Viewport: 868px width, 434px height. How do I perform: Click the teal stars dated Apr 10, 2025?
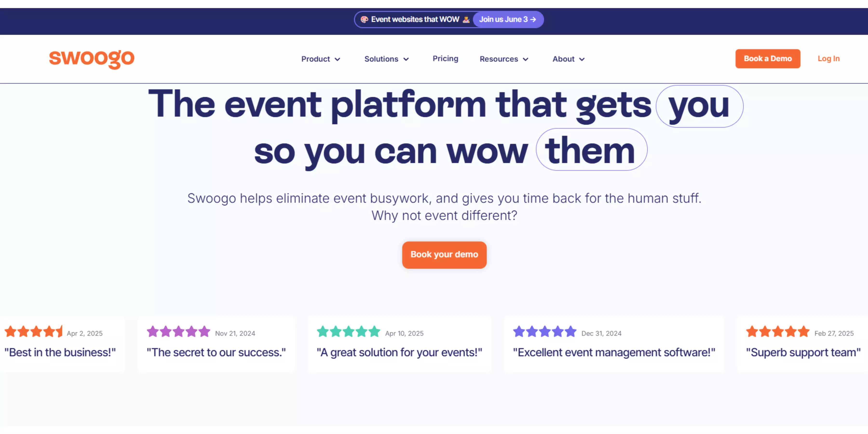pos(348,332)
